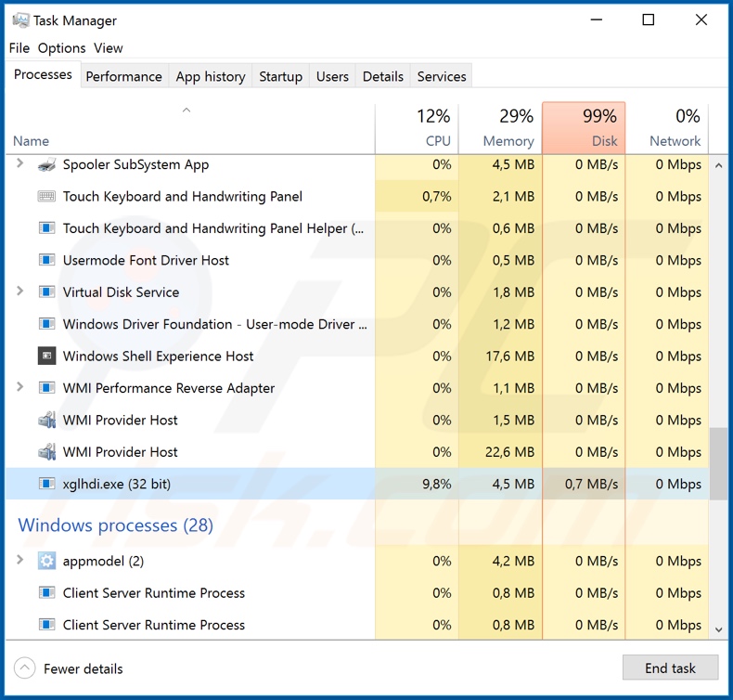Click the vertical scrollbar down arrow

(x=718, y=629)
